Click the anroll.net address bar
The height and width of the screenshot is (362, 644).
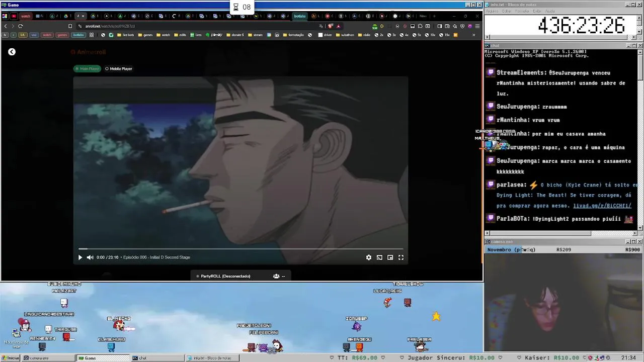196,26
